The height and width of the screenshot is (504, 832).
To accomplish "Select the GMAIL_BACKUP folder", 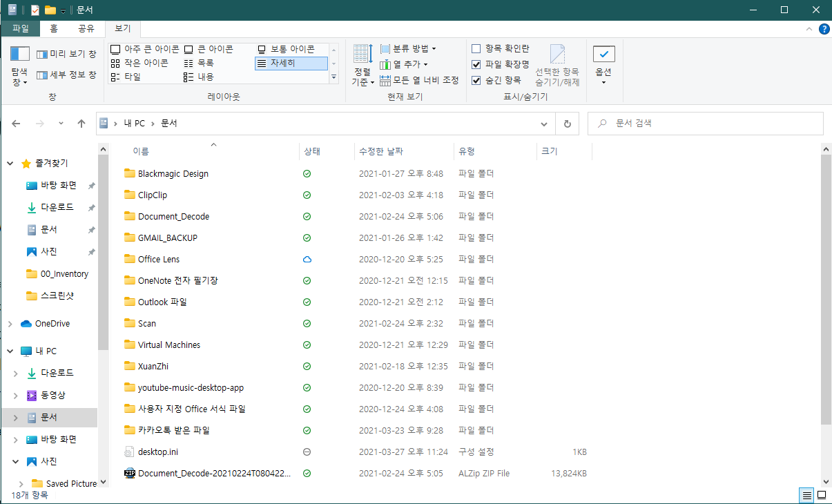I will pyautogui.click(x=167, y=238).
